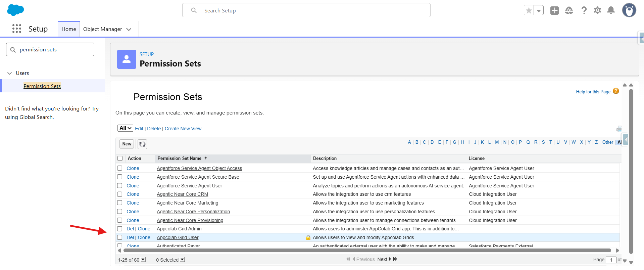Click the Search Setup magnifier icon
The width and height of the screenshot is (644, 270).
click(x=194, y=10)
